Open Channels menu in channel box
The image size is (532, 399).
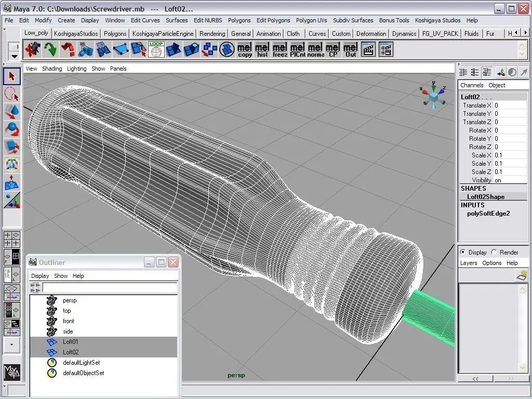(472, 85)
